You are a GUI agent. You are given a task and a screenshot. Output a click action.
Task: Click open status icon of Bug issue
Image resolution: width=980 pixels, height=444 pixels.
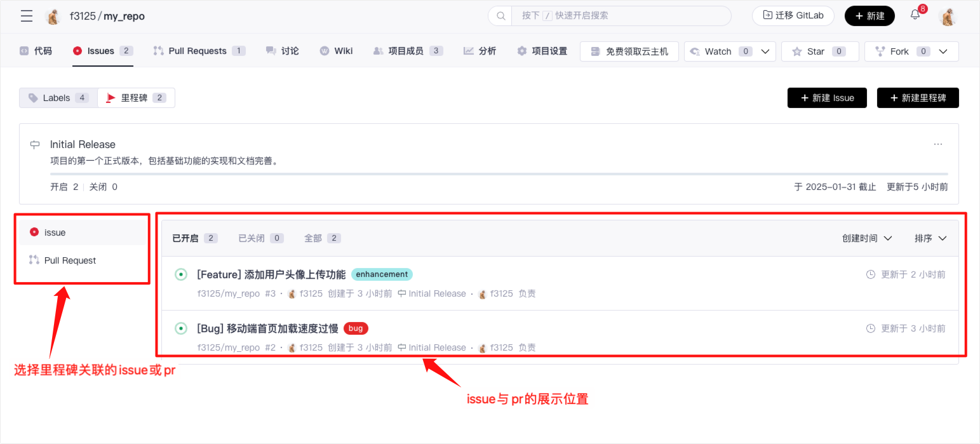(181, 328)
